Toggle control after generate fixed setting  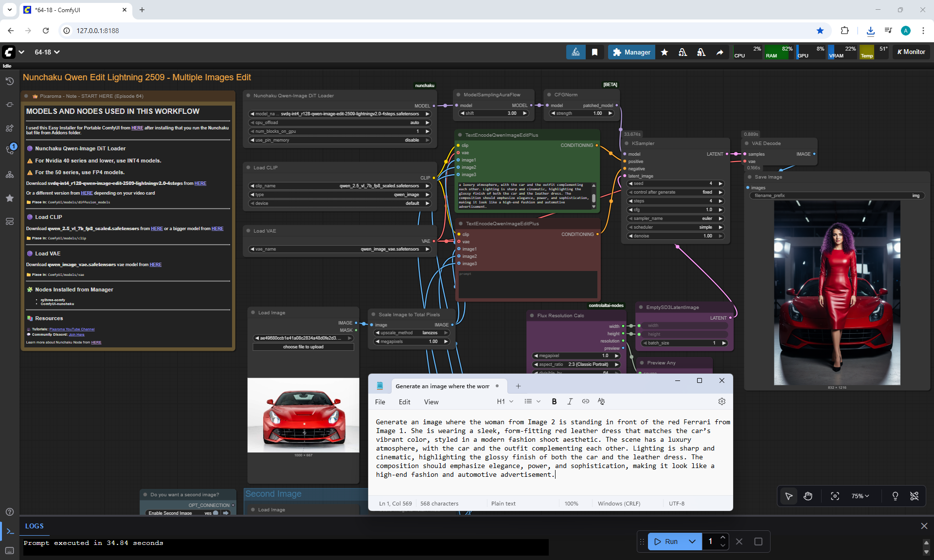[x=675, y=192]
